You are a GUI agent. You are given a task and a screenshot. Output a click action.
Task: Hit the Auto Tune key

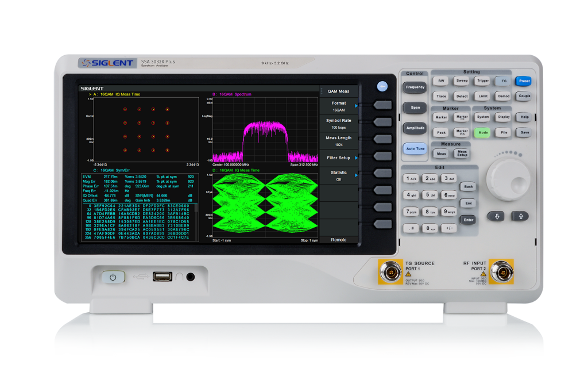click(x=415, y=148)
